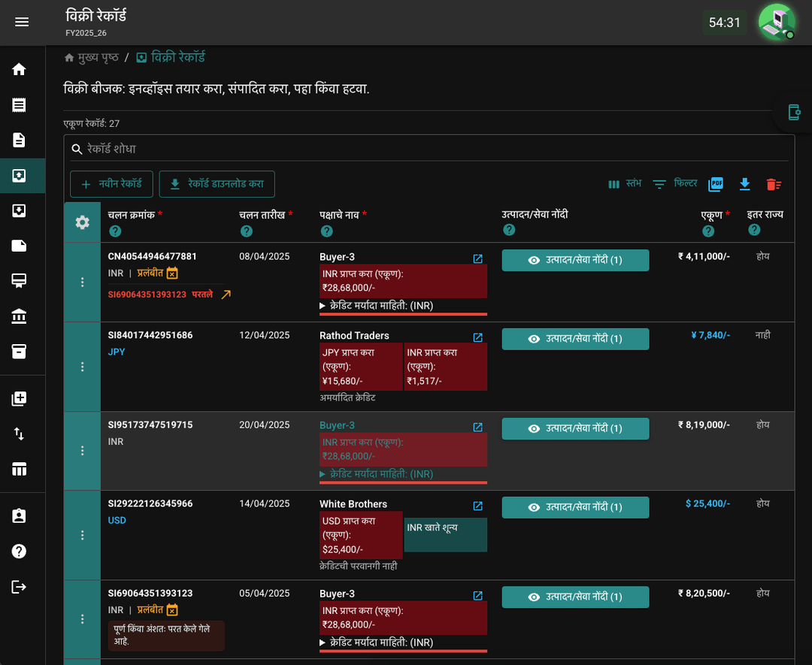812x665 pixels.
Task: Expand क्रेडिट मर्यादा माहिती for CN40544946477881 row
Action: [x=377, y=306]
